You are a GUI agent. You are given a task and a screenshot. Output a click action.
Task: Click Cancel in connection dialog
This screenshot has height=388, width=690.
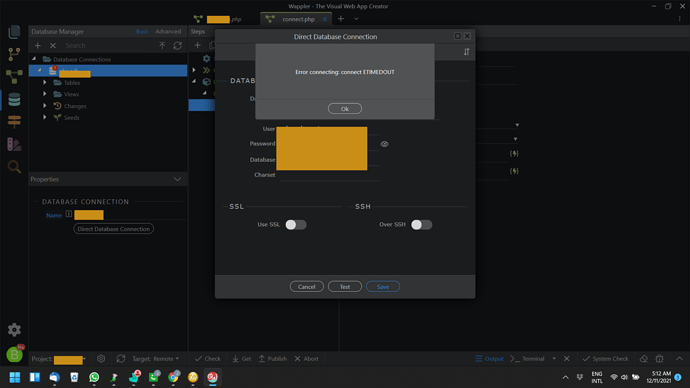307,286
